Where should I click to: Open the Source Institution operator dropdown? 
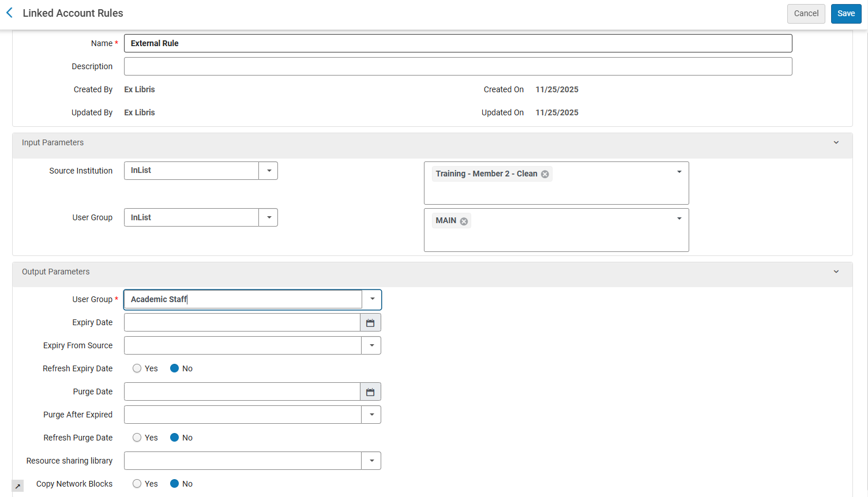coord(268,171)
